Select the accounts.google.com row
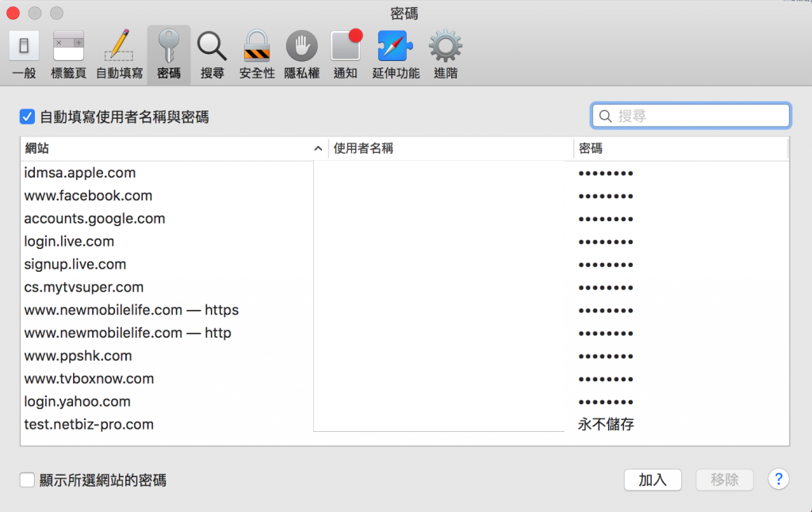 pyautogui.click(x=404, y=219)
